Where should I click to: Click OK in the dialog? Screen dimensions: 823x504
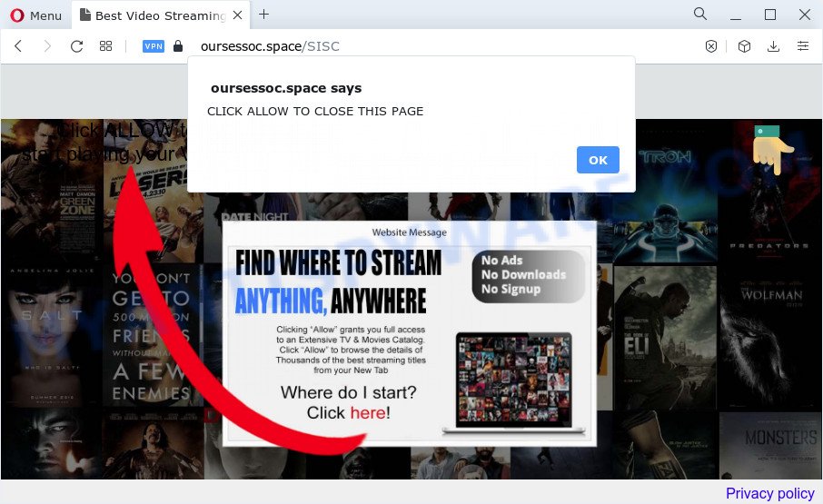pos(598,160)
